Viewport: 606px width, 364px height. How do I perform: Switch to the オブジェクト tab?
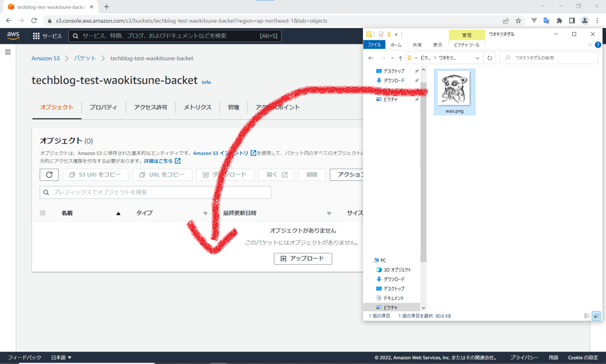click(x=57, y=108)
